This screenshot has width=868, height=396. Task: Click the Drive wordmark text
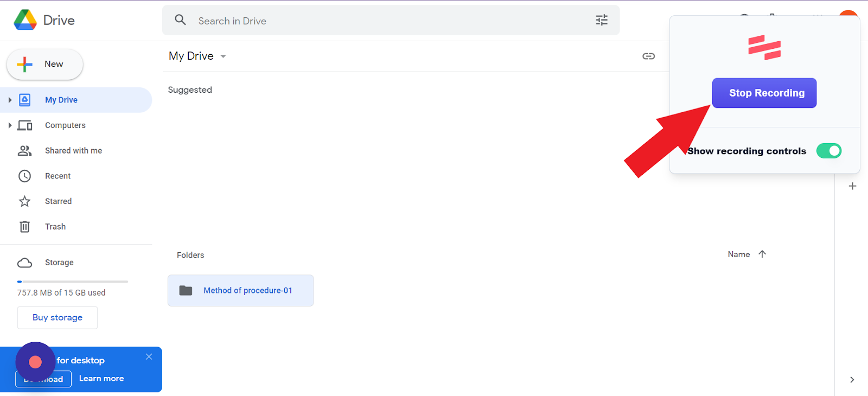click(x=59, y=21)
